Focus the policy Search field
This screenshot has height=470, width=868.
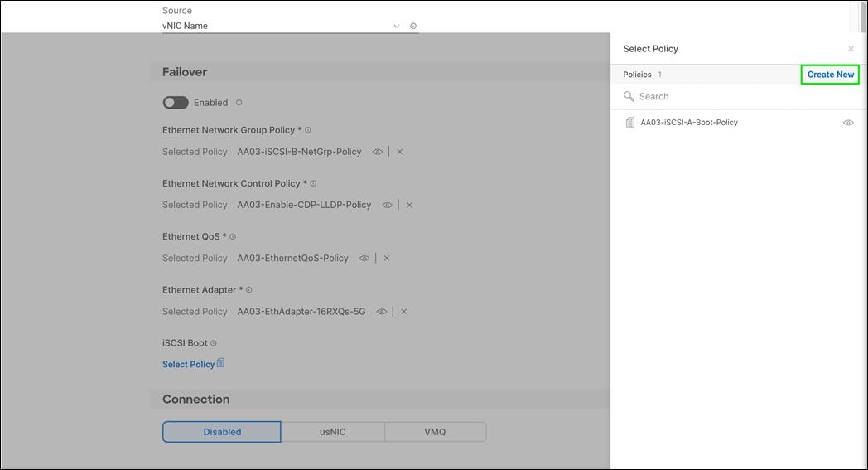[739, 96]
